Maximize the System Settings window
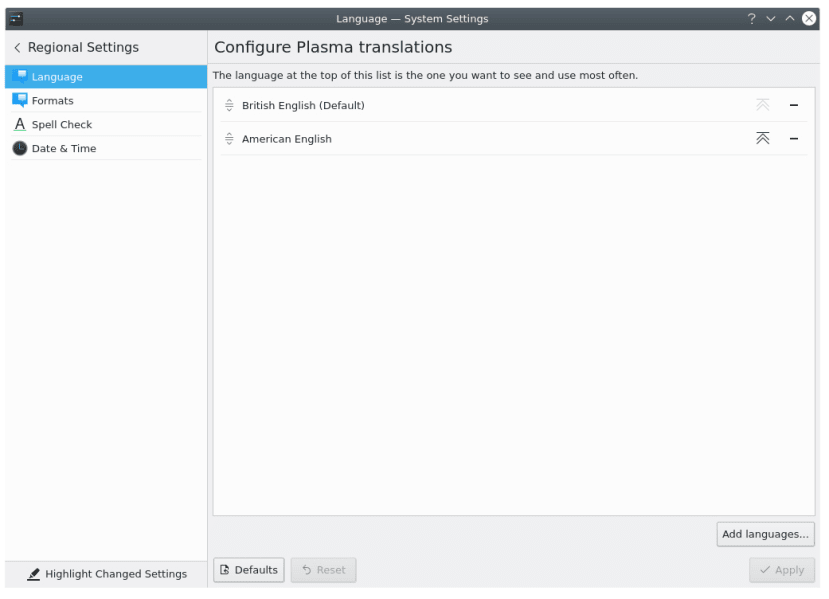Viewport: 829px width, 599px height. 789,19
